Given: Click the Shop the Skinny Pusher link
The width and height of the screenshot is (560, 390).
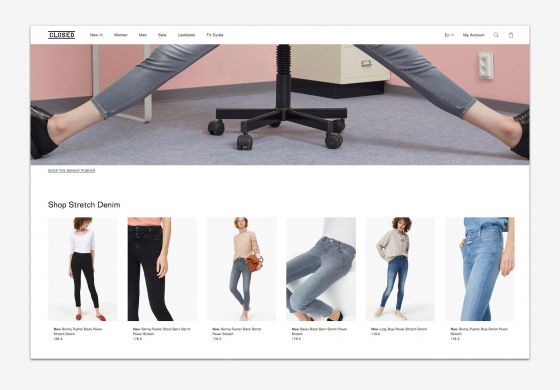Looking at the screenshot, I should [71, 171].
